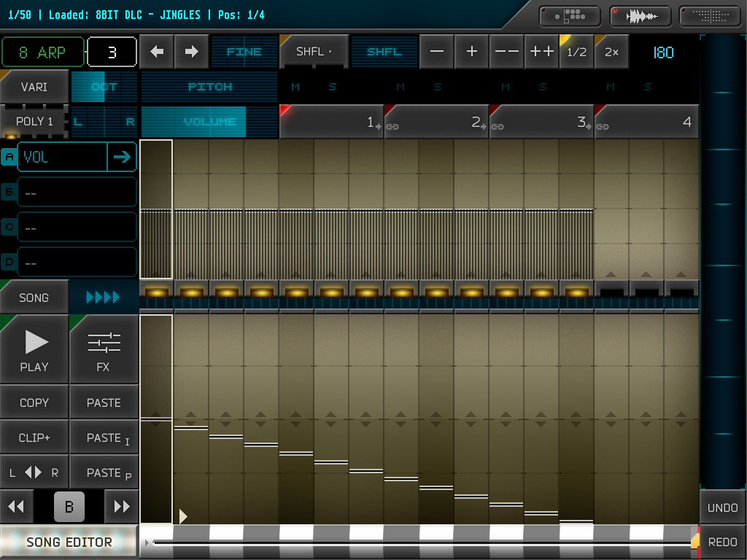Open the waveform view icon top-right
Screen dimensions: 747x560
pos(640,15)
